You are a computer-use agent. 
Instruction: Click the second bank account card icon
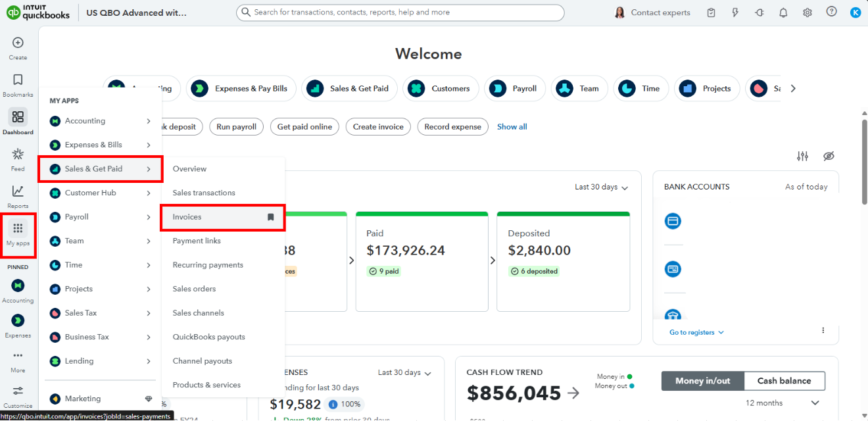[673, 269]
